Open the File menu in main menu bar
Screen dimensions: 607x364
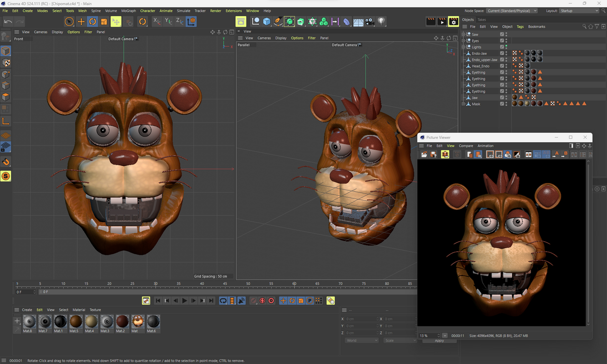click(x=5, y=10)
